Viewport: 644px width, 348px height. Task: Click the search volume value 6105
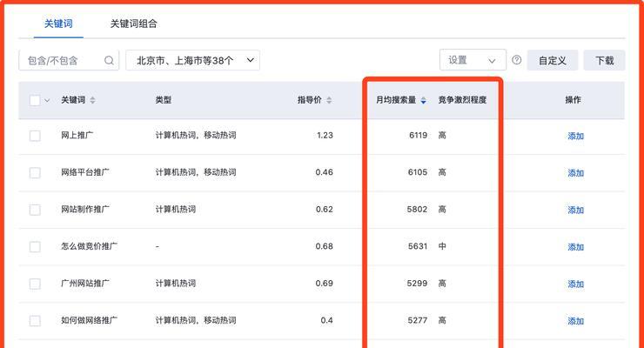coord(418,172)
